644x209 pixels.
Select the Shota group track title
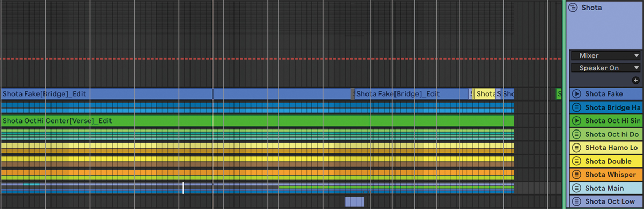[591, 8]
